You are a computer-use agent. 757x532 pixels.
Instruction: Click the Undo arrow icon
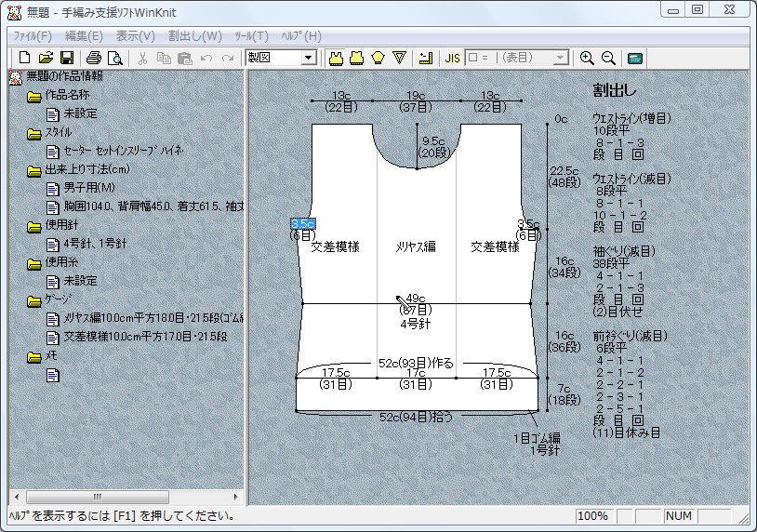206,58
